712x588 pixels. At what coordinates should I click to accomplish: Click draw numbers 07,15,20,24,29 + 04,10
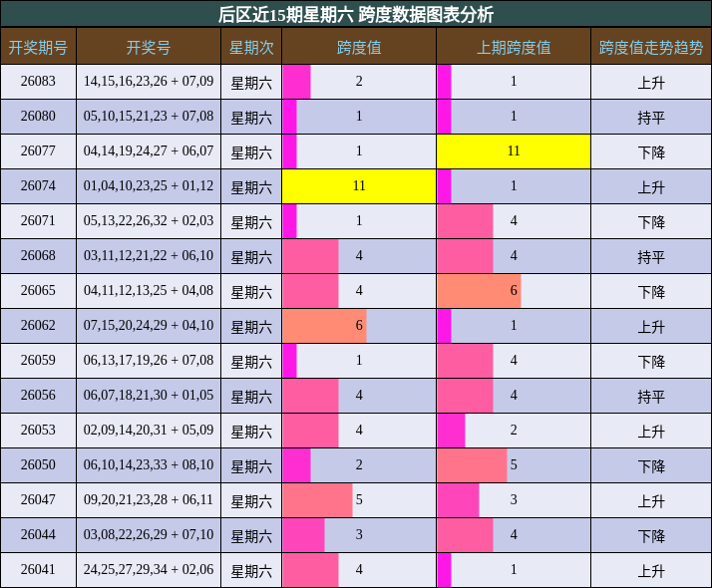149,325
